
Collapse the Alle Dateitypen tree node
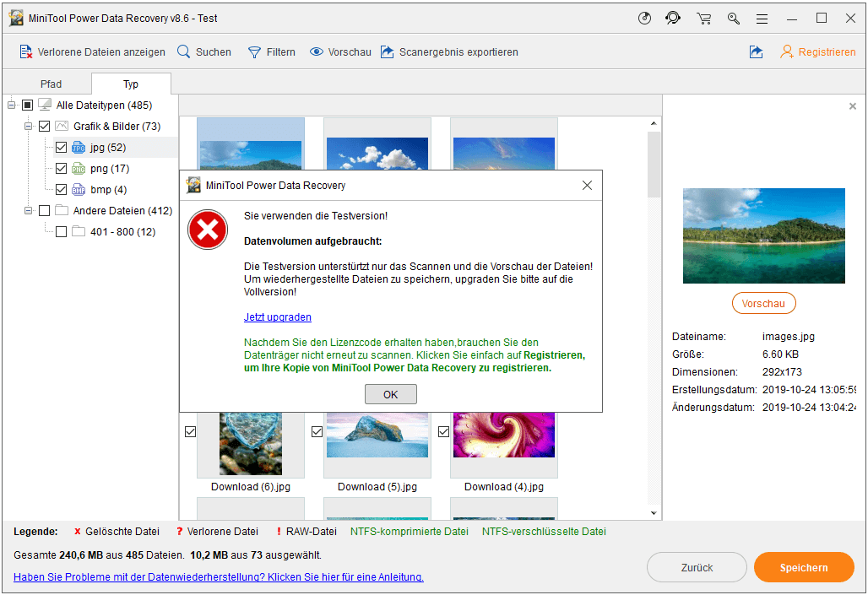[x=12, y=105]
